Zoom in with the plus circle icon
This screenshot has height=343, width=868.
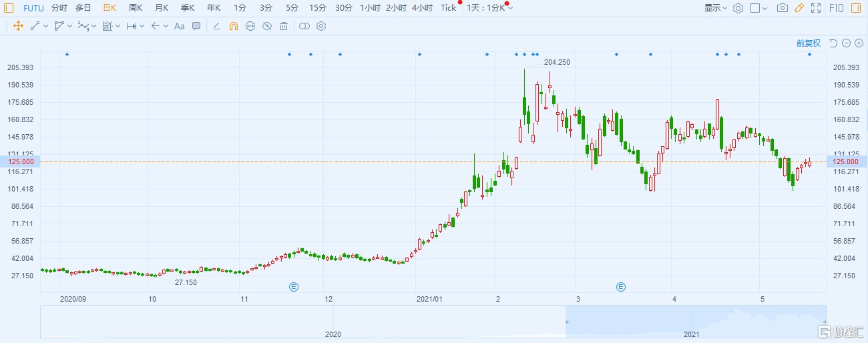(858, 43)
